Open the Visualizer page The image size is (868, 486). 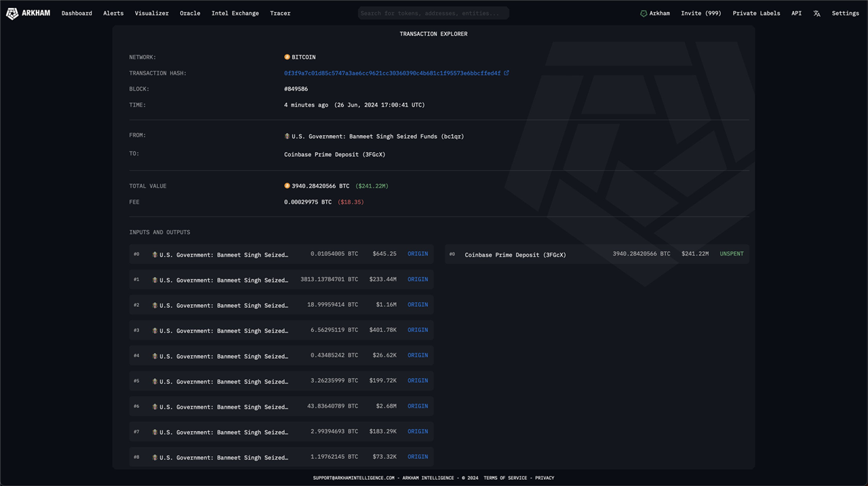(152, 13)
